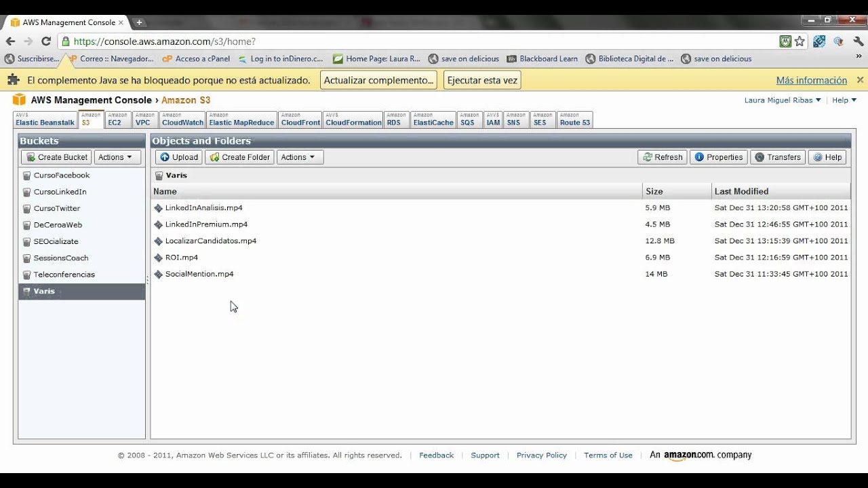Viewport: 868px width, 488px height.
Task: Click the browser back arrow
Action: click(x=10, y=41)
